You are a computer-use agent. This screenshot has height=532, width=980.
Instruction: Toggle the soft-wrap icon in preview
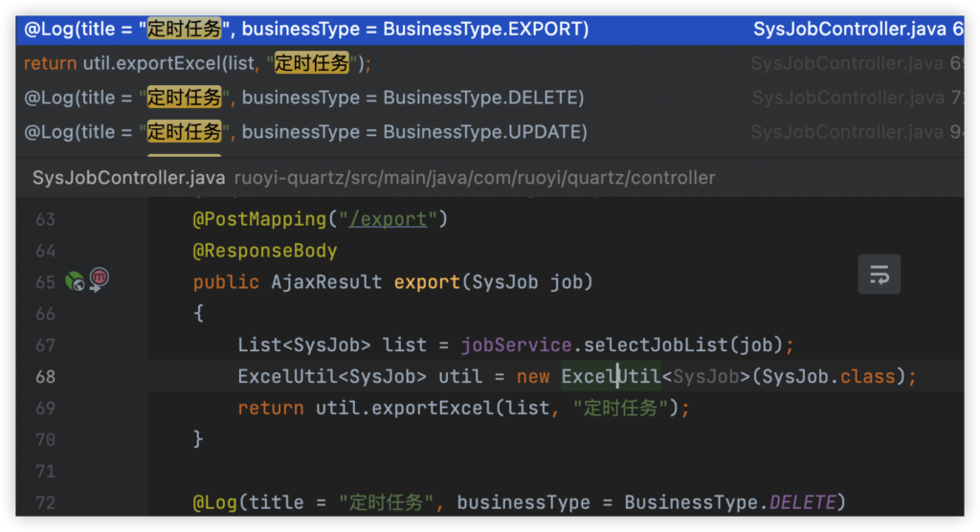[x=879, y=276]
